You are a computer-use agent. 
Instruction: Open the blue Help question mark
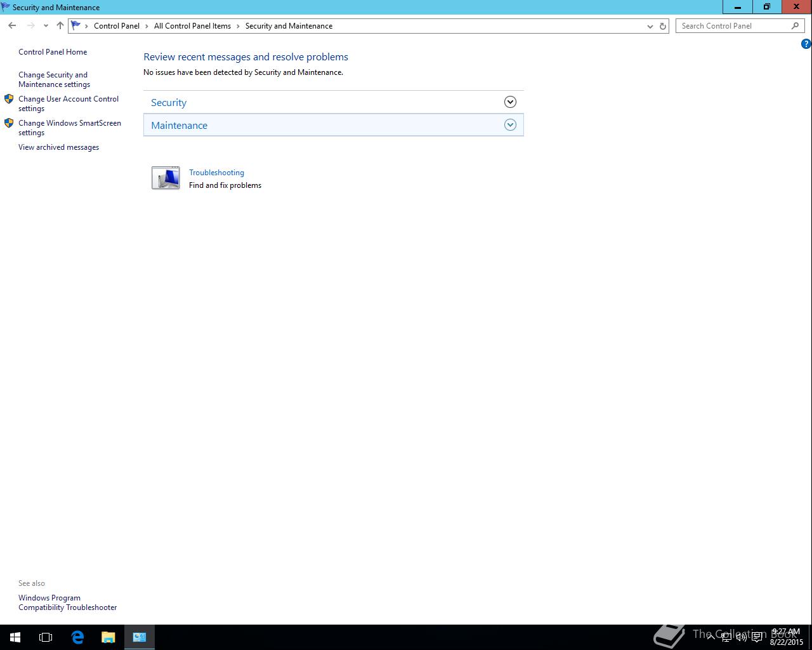(x=806, y=44)
